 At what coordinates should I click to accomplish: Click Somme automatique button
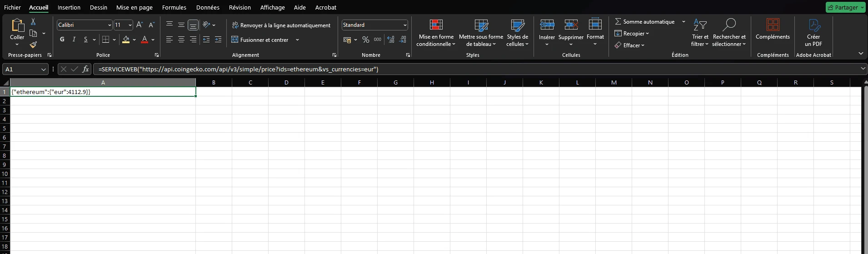(644, 22)
